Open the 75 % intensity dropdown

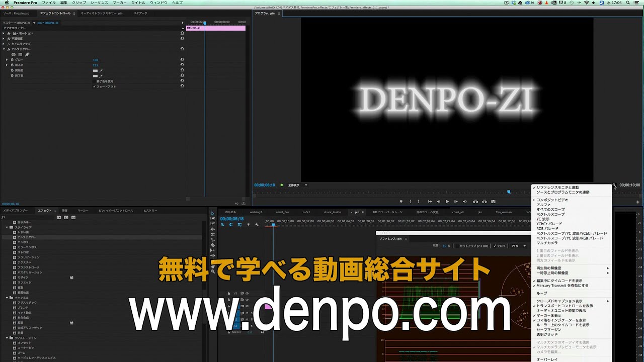(519, 246)
